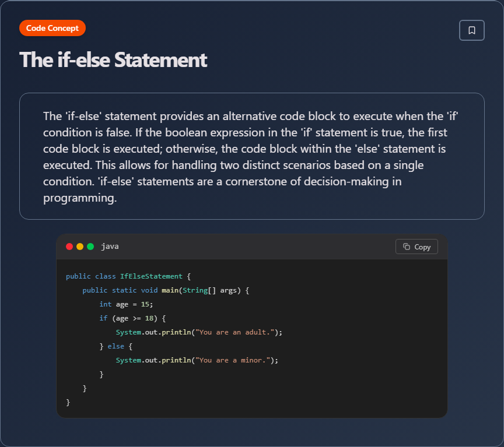Click the java tab on the code header

pyautogui.click(x=110, y=247)
